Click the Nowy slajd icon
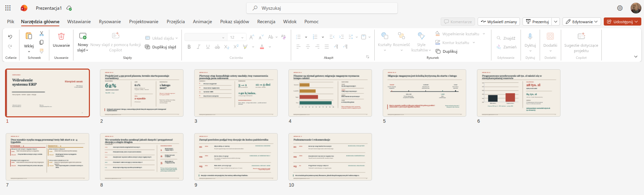 83,36
